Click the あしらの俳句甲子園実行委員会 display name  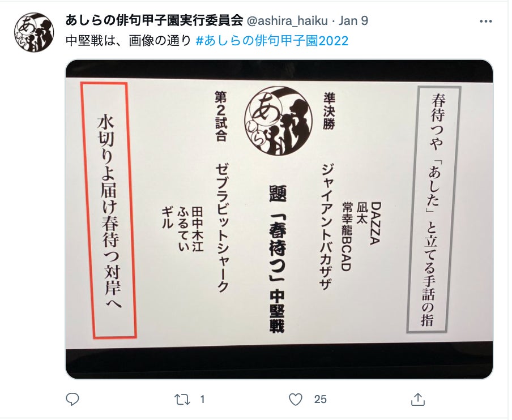[154, 21]
